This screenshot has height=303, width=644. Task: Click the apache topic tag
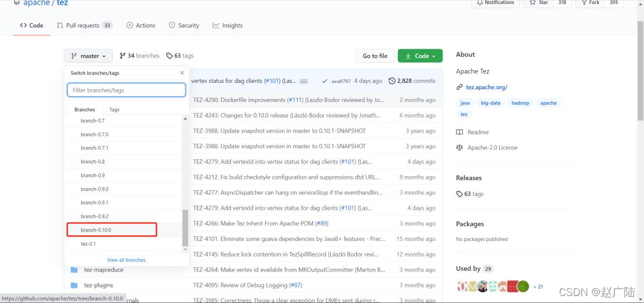point(548,103)
